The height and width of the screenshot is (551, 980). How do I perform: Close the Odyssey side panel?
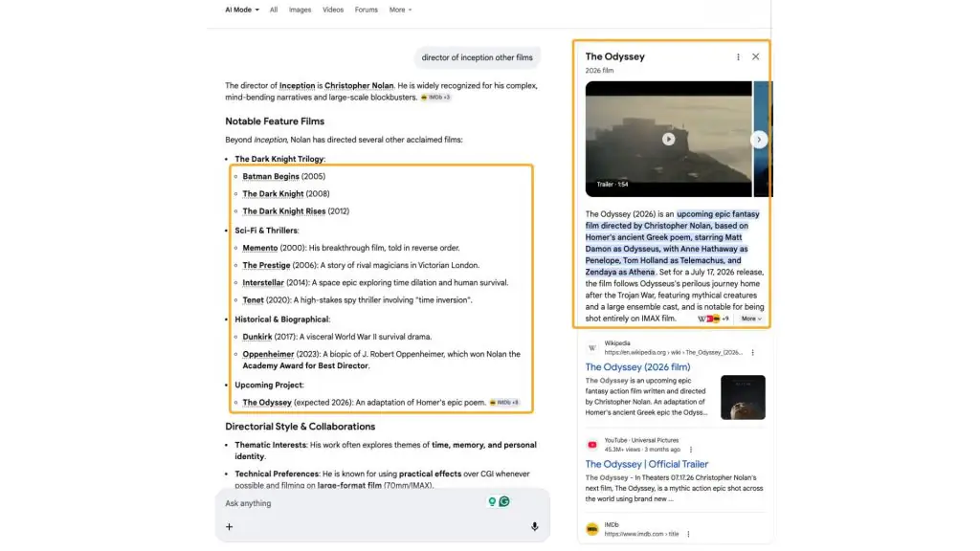pyautogui.click(x=756, y=56)
